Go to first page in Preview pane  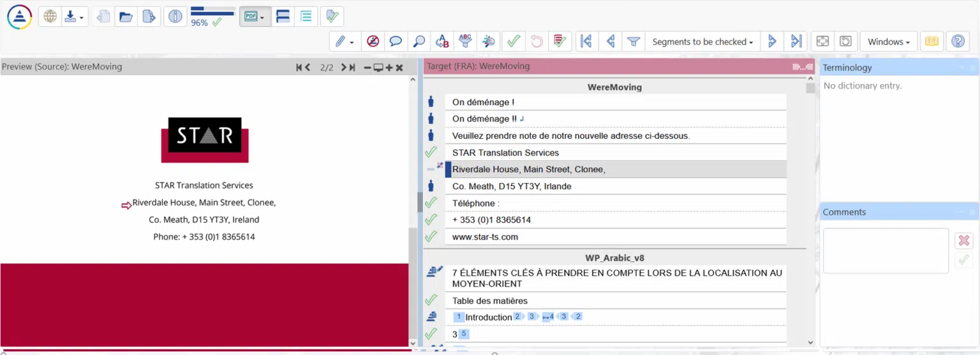pos(299,67)
